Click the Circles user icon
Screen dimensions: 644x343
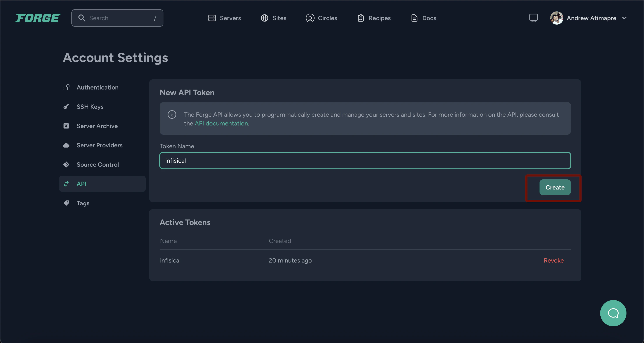click(x=310, y=18)
